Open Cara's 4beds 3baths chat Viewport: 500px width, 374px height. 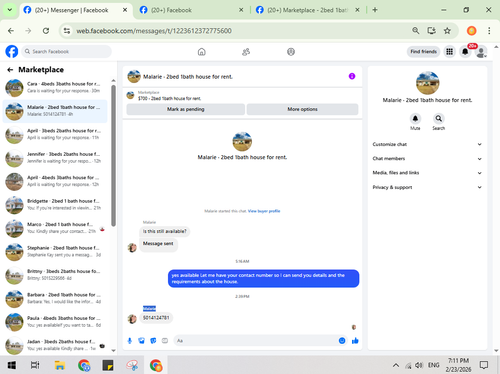tap(55, 87)
